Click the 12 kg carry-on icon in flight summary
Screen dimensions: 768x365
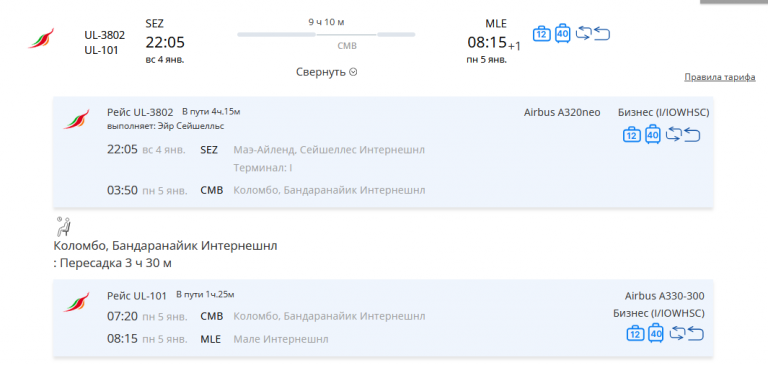[542, 34]
